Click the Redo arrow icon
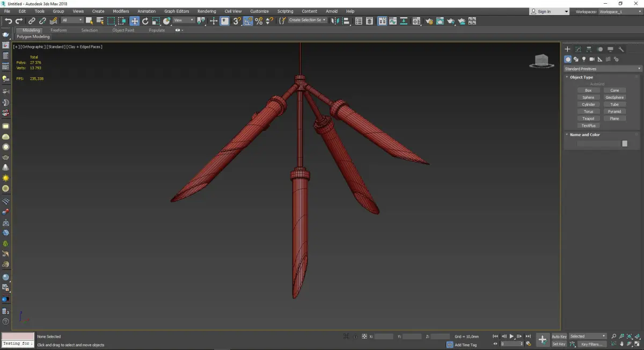The image size is (644, 350). pos(19,21)
